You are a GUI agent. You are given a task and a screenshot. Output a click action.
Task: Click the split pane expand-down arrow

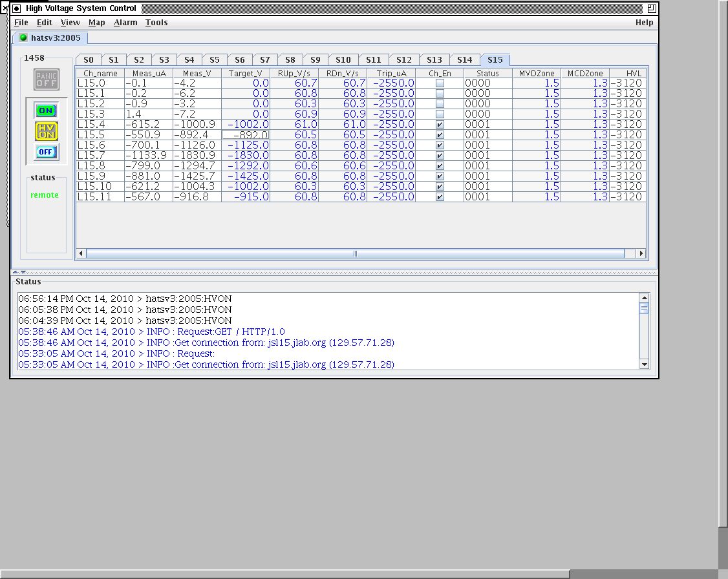click(23, 272)
